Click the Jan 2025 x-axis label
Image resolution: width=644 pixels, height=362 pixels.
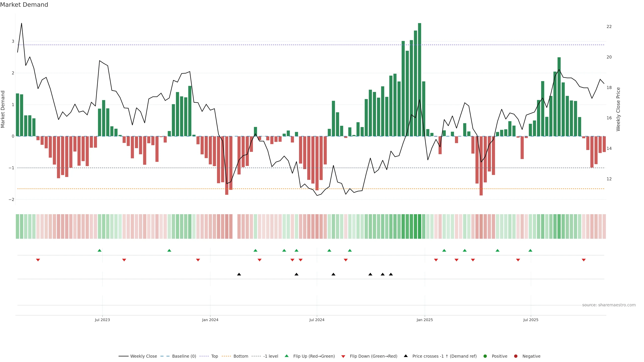click(424, 320)
